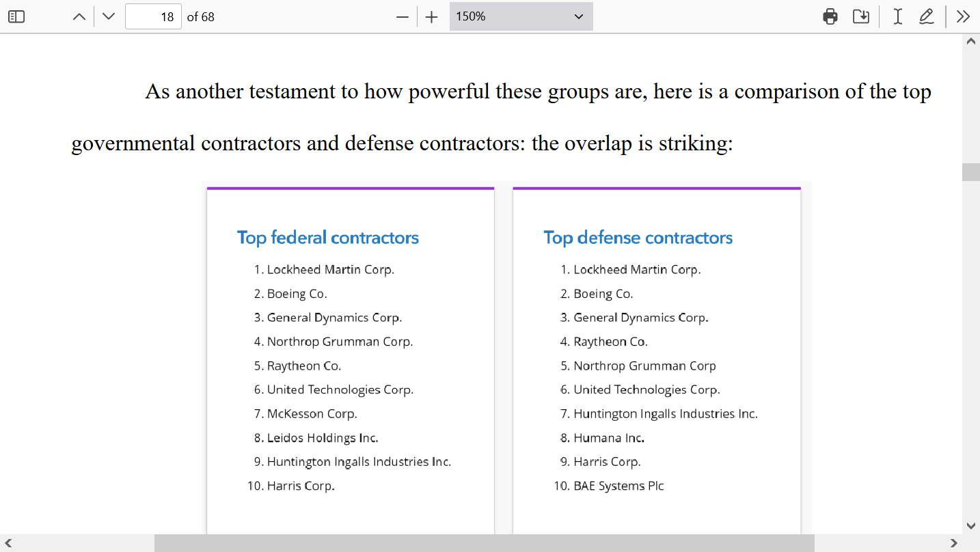
Task: Click '10. Harris Corp.' in federal list
Action: tap(291, 486)
